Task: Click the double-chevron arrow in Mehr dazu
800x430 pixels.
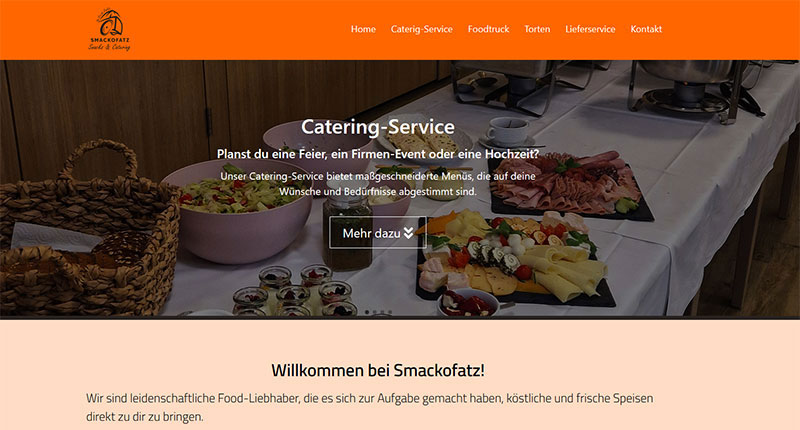Action: coord(408,233)
